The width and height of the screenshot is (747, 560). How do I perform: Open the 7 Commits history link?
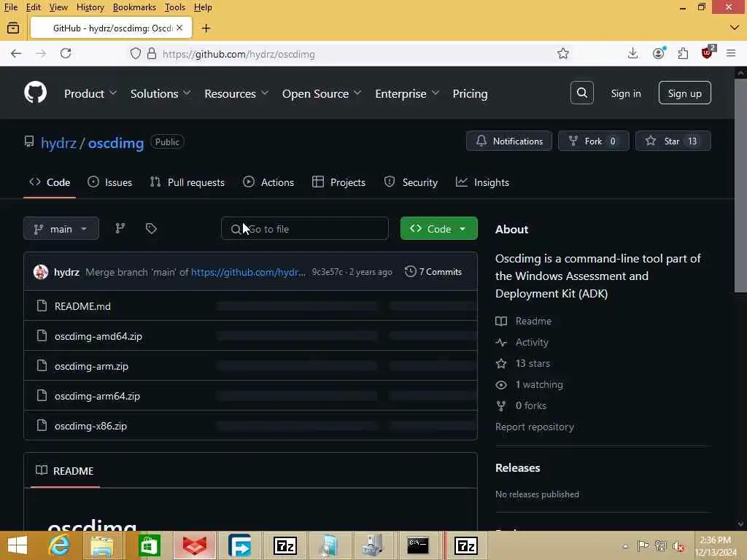[433, 272]
